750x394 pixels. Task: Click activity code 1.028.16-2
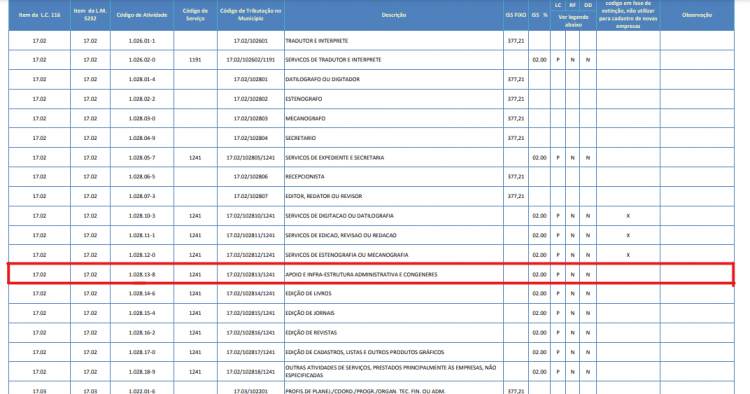(142, 333)
